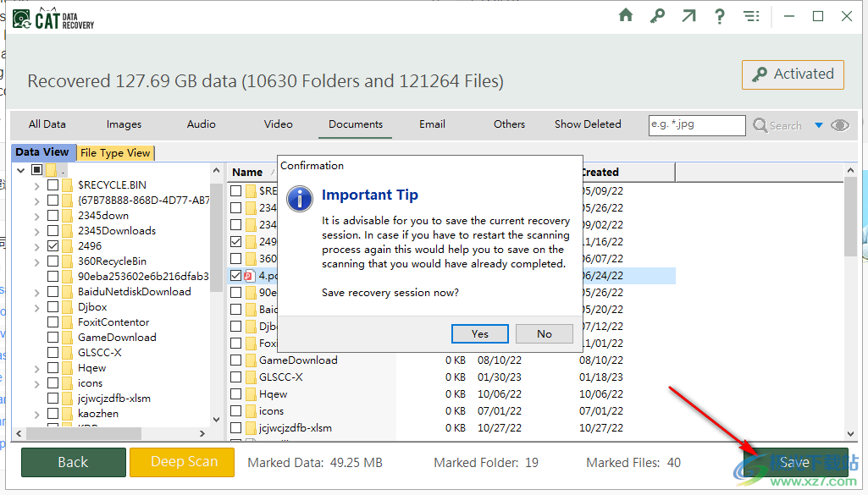Click the Show Deleted option
This screenshot has width=868, height=495.
click(588, 124)
